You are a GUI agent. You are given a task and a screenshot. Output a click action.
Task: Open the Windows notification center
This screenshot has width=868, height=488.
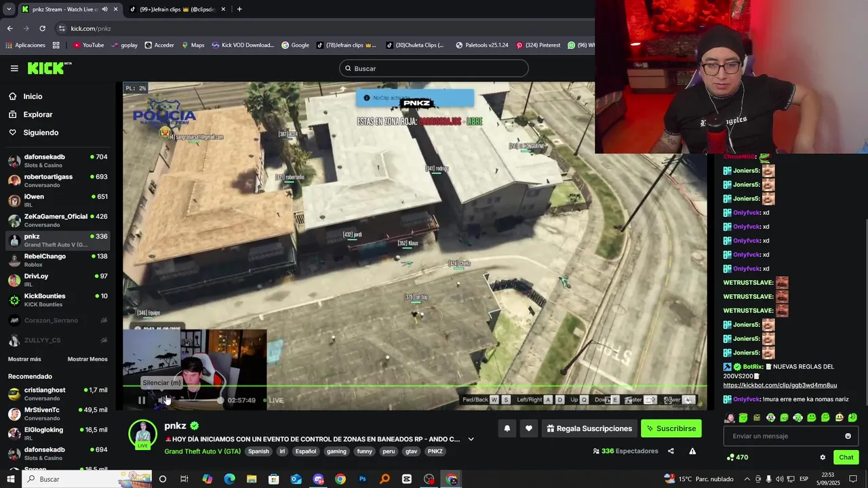853,479
